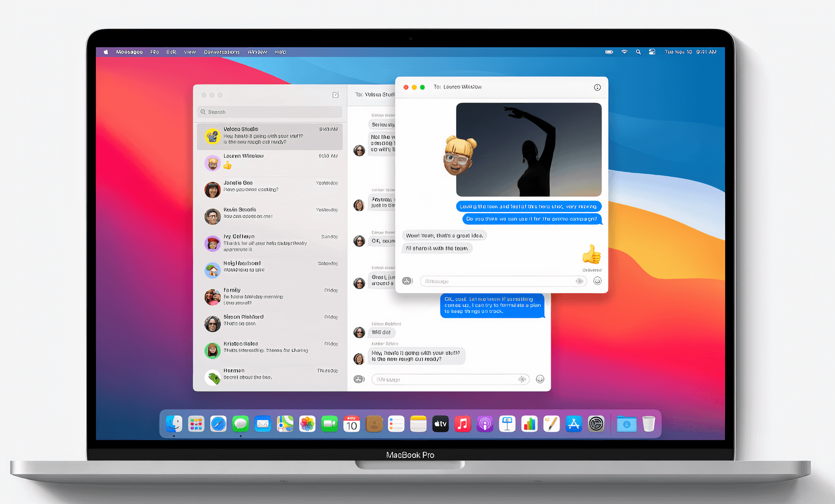Click the compose new message icon

tap(335, 95)
